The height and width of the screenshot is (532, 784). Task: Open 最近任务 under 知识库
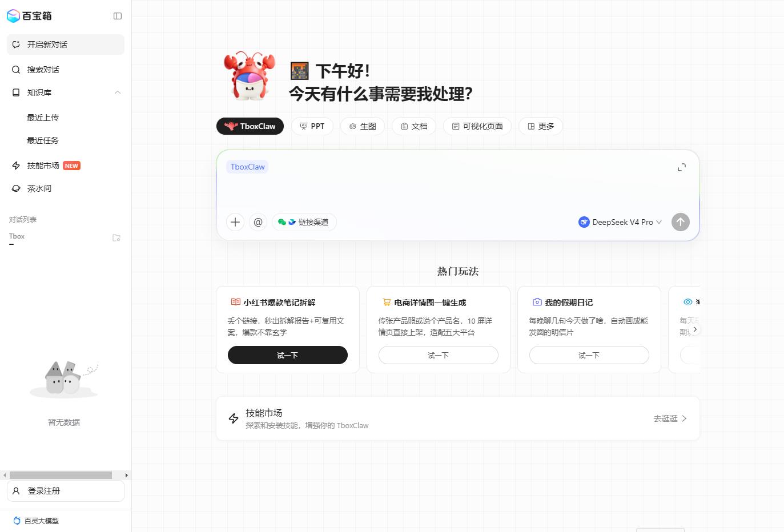[x=43, y=140]
